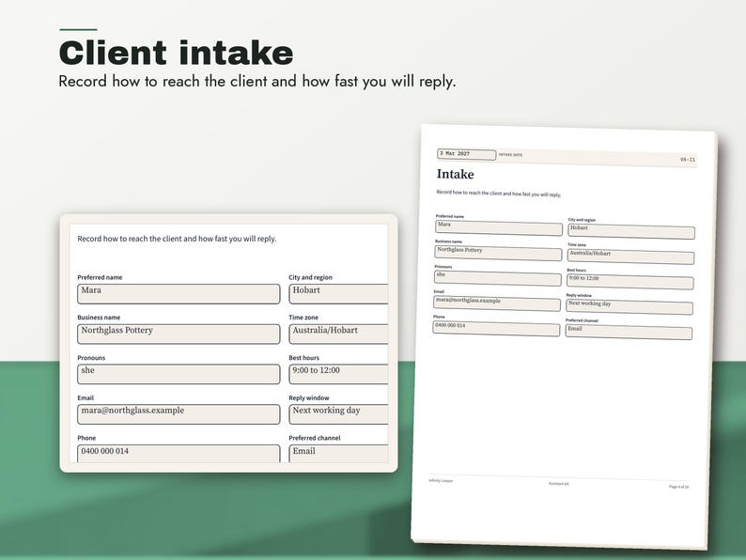Click the Best hours field on the document page
The height and width of the screenshot is (560, 746).
(629, 282)
